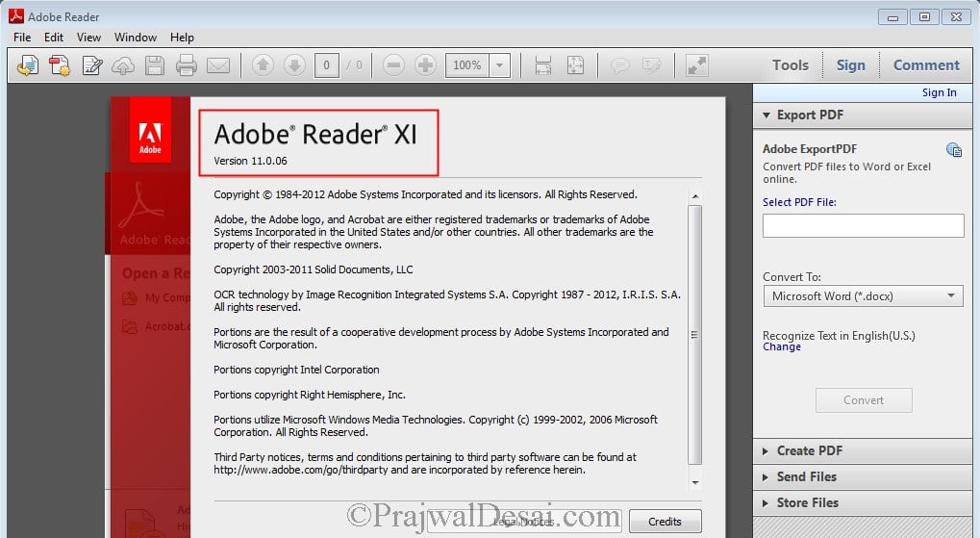
Task: Click the Sign In link
Action: (x=939, y=92)
